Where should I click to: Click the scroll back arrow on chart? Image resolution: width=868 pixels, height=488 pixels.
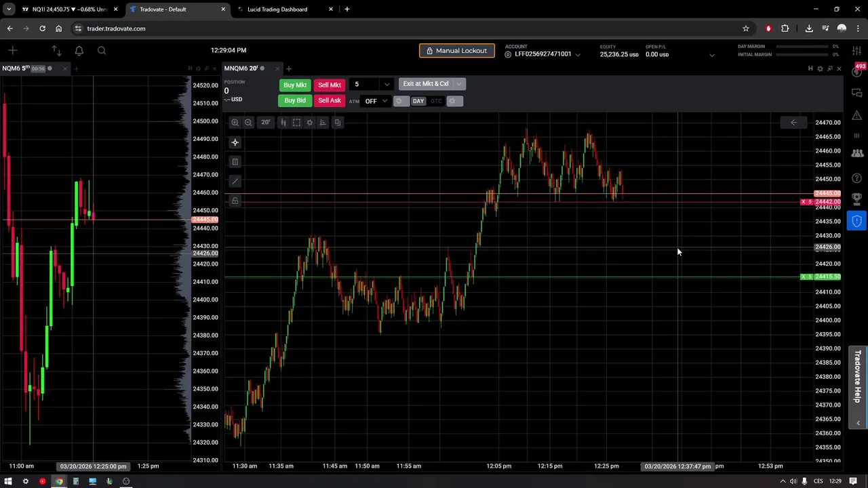(x=793, y=123)
